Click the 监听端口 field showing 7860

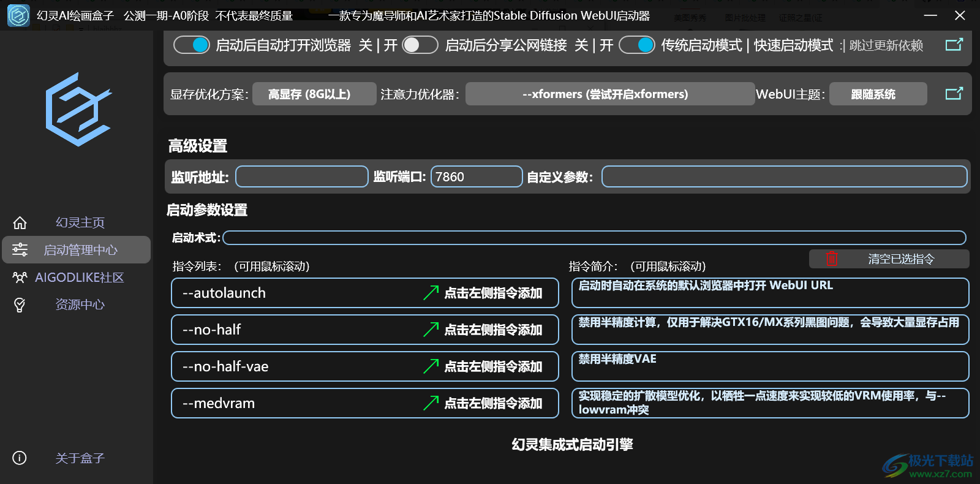click(x=477, y=176)
